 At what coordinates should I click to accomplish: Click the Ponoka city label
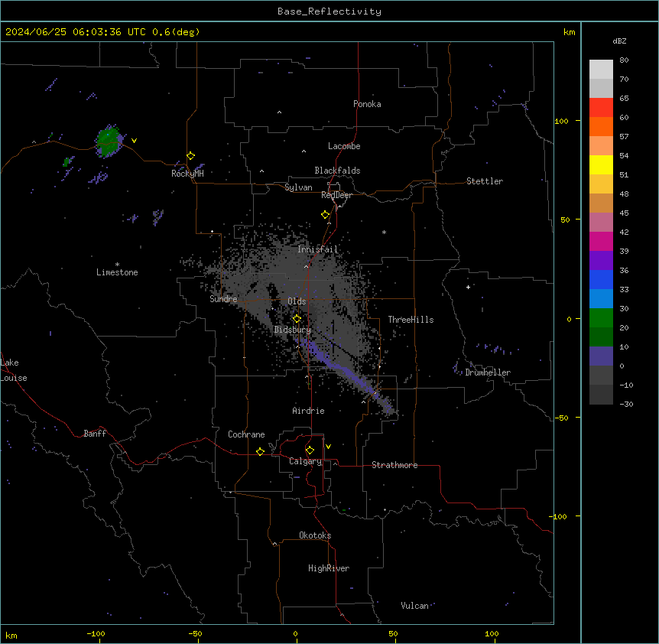(x=367, y=104)
